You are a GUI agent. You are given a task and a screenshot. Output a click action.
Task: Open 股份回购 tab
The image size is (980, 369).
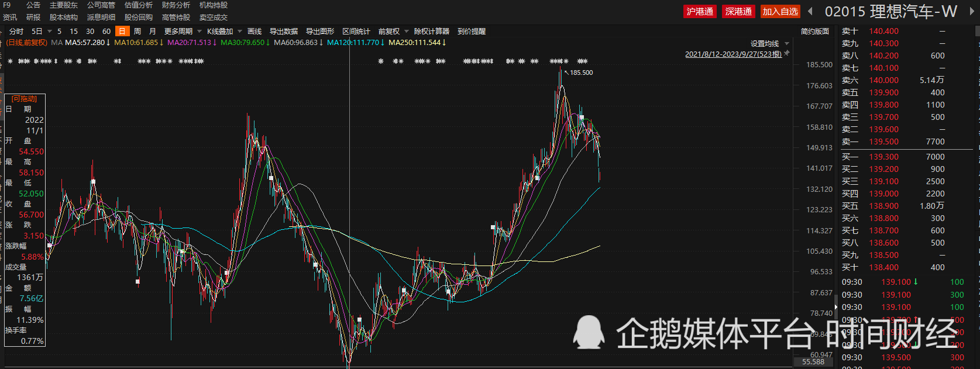pyautogui.click(x=139, y=18)
